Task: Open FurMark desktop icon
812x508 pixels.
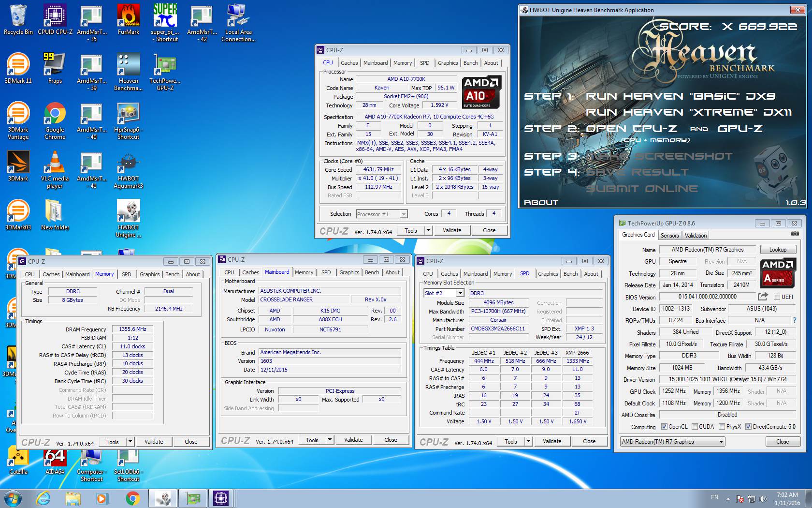Action: pyautogui.click(x=129, y=20)
